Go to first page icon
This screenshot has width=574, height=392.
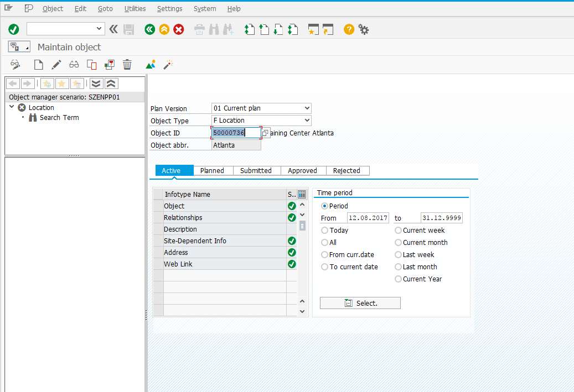249,30
